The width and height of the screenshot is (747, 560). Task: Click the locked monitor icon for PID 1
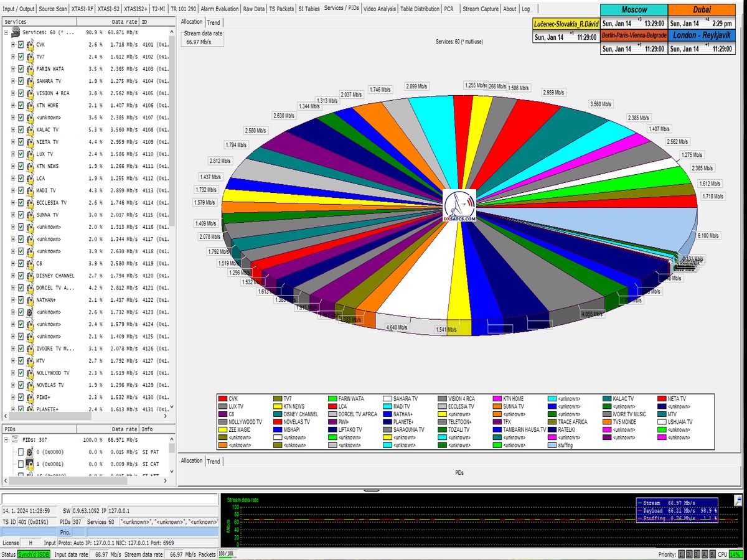pyautogui.click(x=29, y=464)
